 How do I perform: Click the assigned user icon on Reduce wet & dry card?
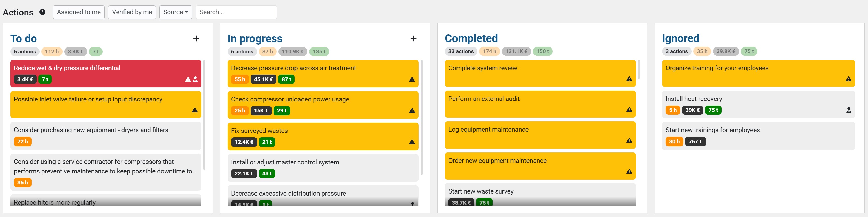(195, 79)
